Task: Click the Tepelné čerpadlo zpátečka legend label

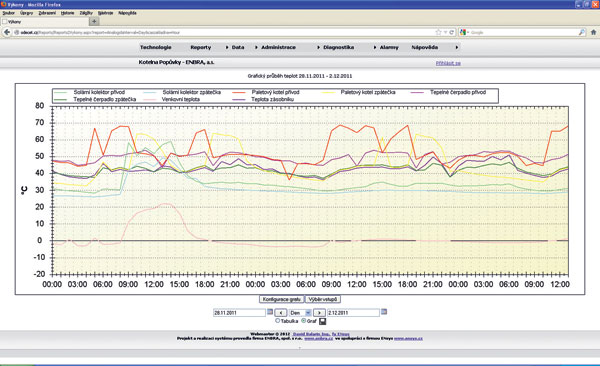Action: [x=104, y=99]
